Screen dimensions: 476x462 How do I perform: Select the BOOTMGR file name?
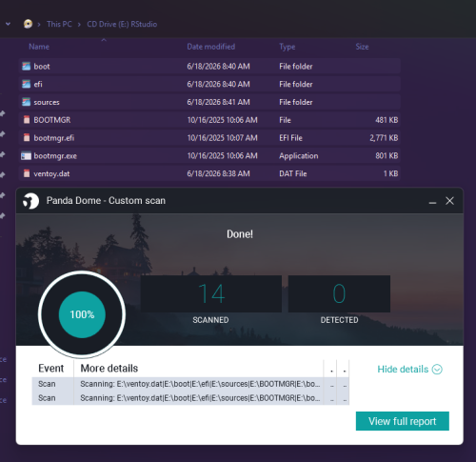coord(52,120)
